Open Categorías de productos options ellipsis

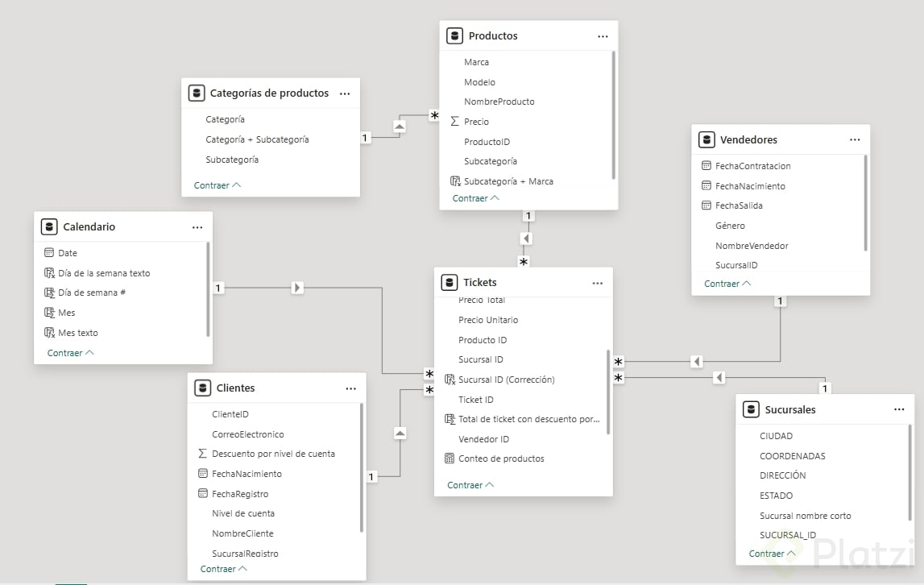(x=345, y=93)
